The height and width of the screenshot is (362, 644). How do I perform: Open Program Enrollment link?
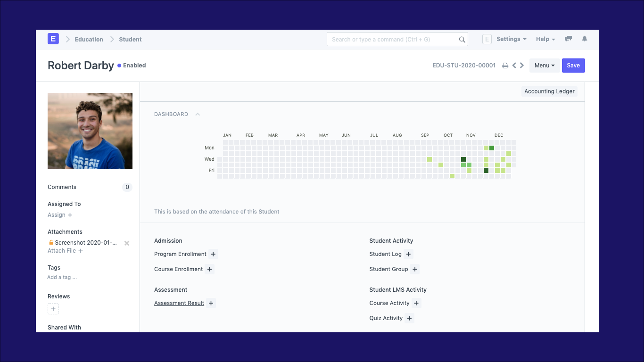180,254
